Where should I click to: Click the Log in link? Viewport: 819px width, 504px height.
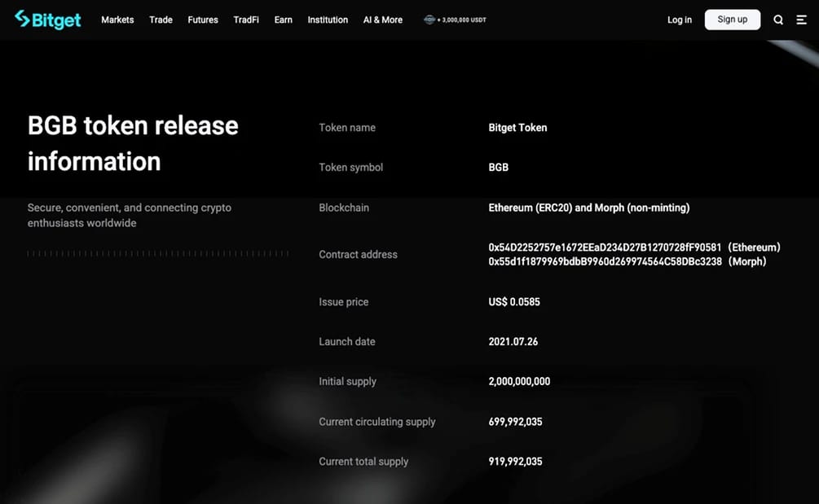tap(680, 20)
